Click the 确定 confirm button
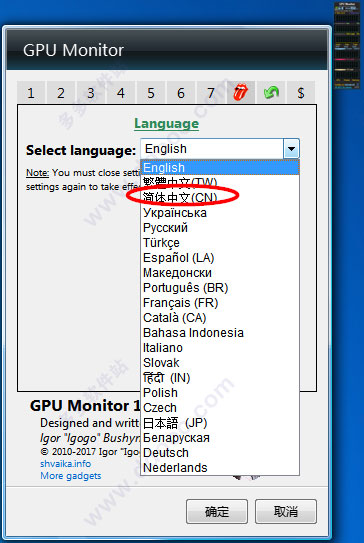This screenshot has height=543, width=364. tap(217, 511)
